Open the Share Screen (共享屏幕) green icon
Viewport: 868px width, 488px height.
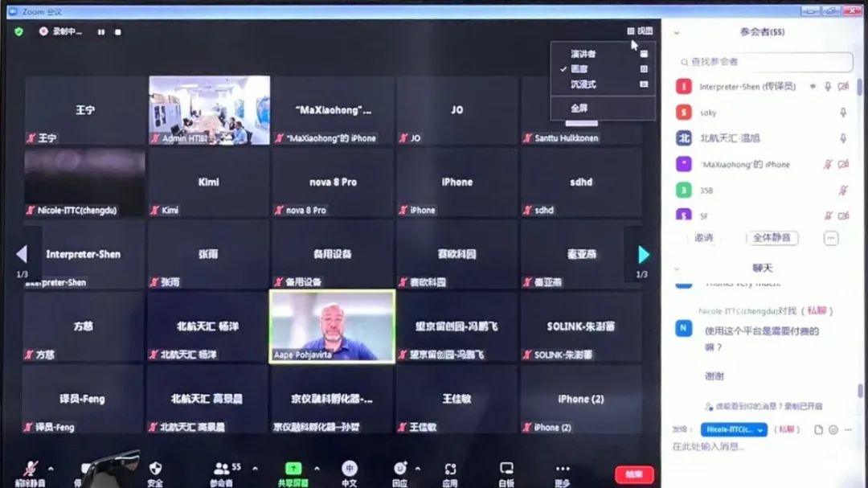(x=293, y=469)
